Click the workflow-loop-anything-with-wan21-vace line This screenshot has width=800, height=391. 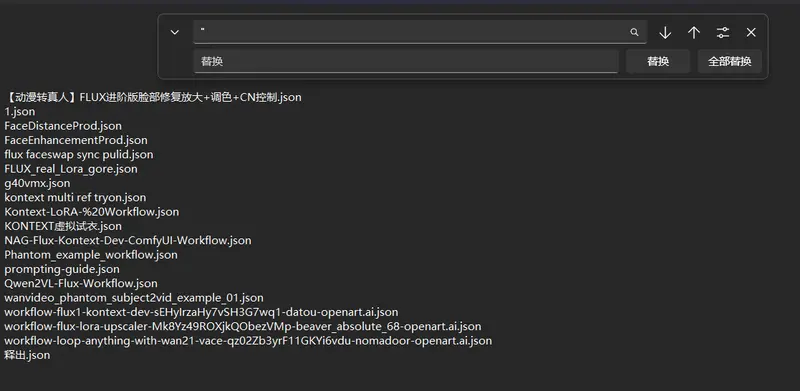pyautogui.click(x=248, y=340)
